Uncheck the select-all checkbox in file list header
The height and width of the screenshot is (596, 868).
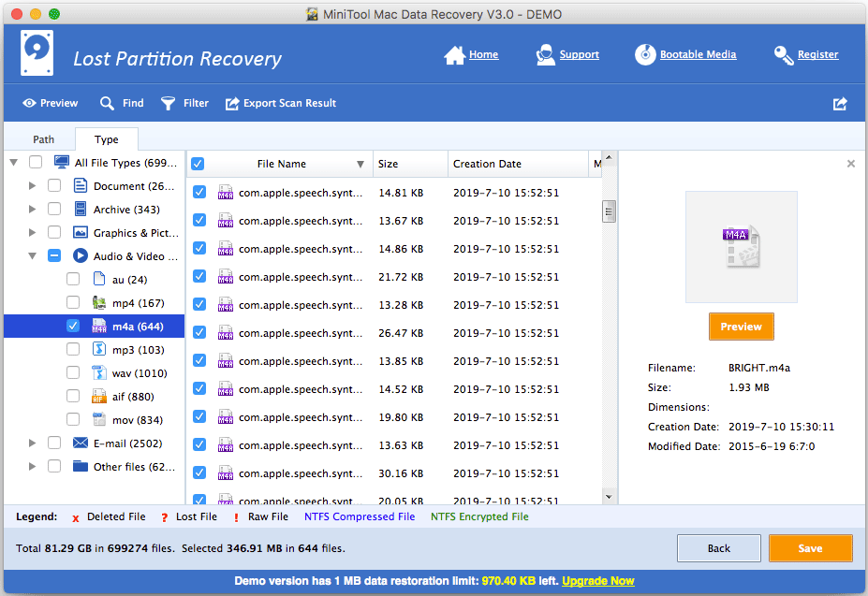pos(198,164)
